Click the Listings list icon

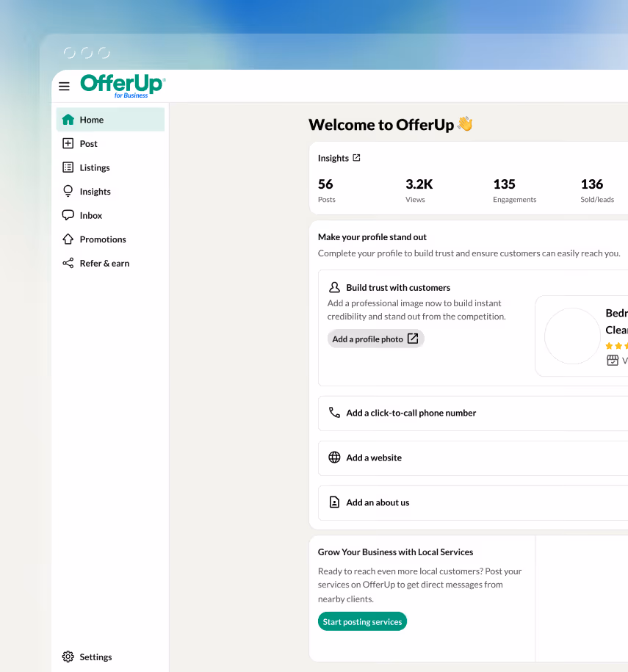(68, 167)
